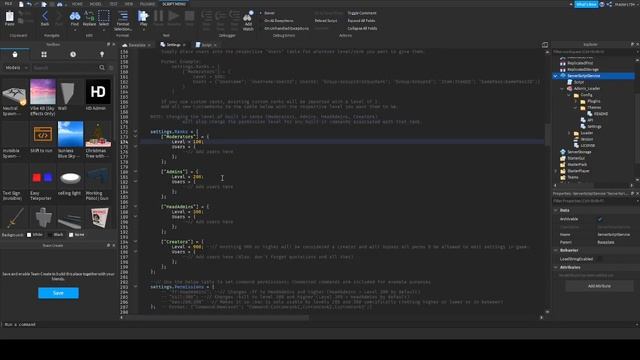Click the blue Save button
Screen dimensions: 640x360
click(58, 293)
